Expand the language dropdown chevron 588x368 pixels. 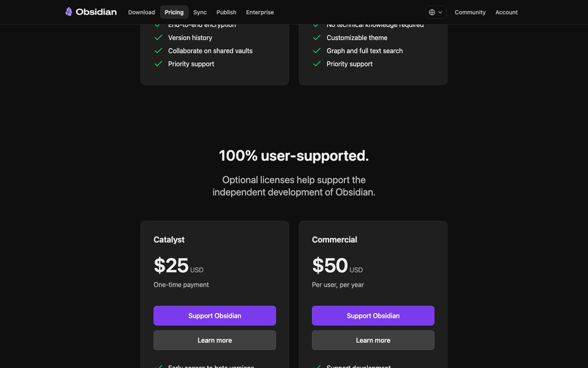(x=440, y=12)
